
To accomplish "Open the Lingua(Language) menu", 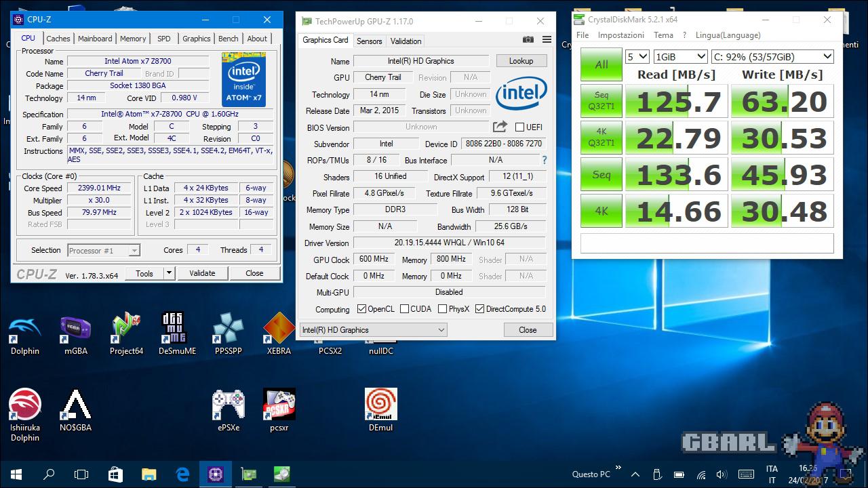I will tap(728, 35).
